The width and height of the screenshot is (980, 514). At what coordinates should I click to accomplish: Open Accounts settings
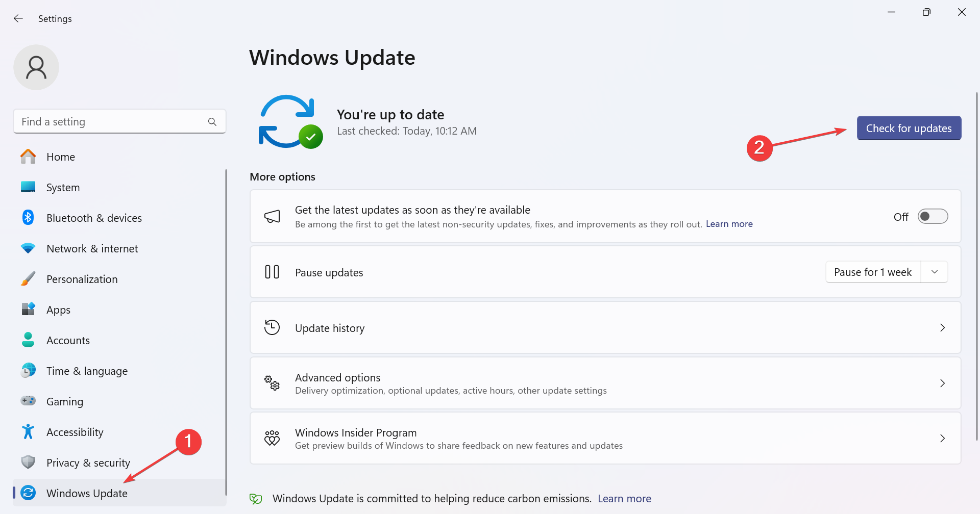[x=68, y=340]
